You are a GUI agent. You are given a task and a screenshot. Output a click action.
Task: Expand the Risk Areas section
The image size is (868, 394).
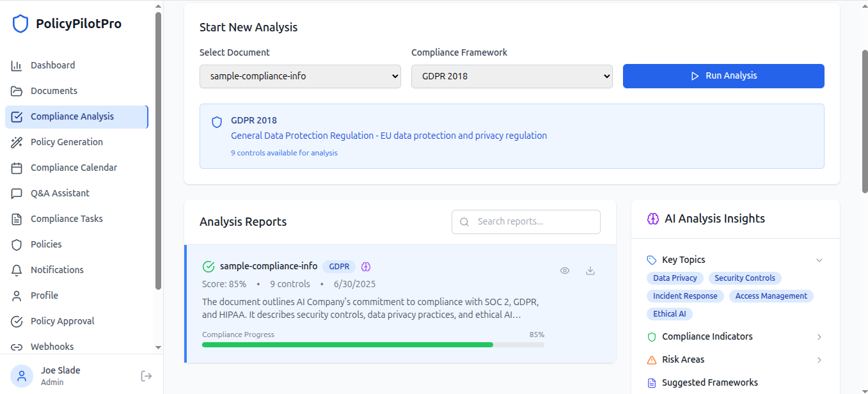click(x=819, y=360)
